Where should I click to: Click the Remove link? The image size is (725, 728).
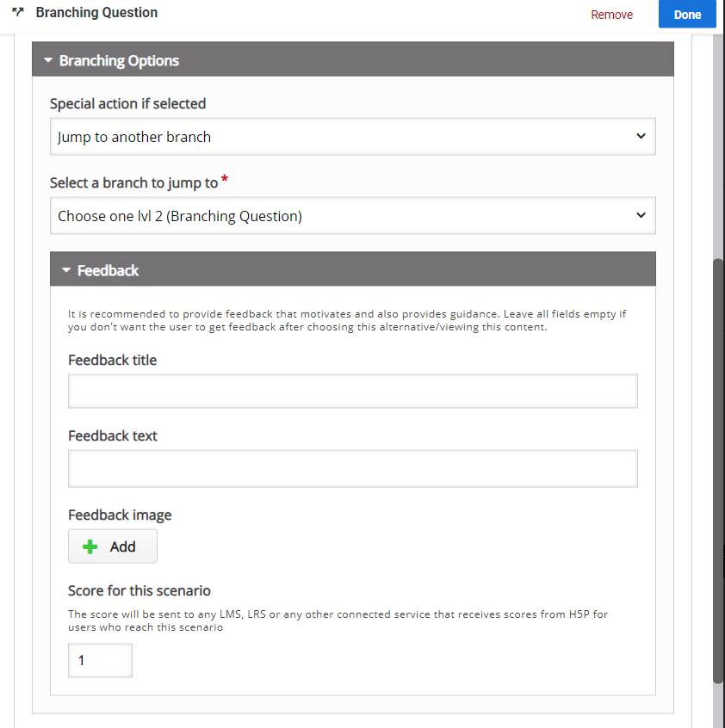coord(611,15)
